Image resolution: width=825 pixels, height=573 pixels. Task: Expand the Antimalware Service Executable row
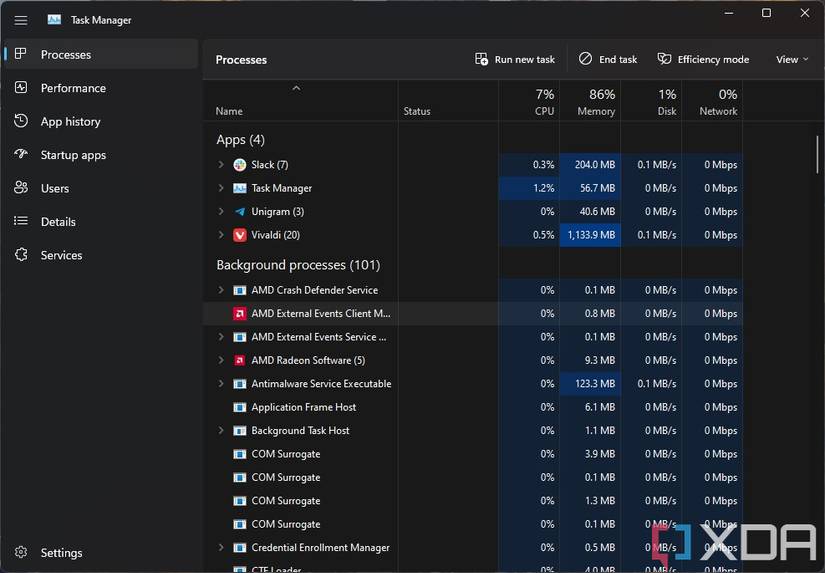click(220, 384)
